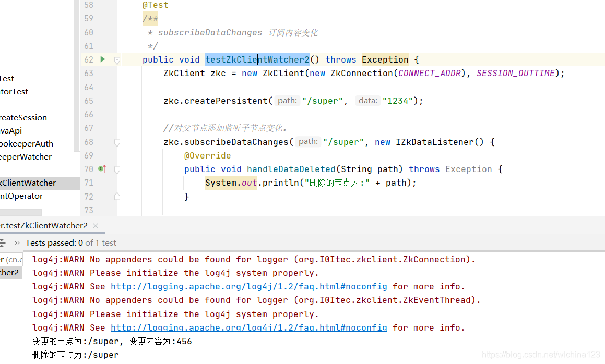Run the test via line 62 gutter arrow

pos(103,59)
